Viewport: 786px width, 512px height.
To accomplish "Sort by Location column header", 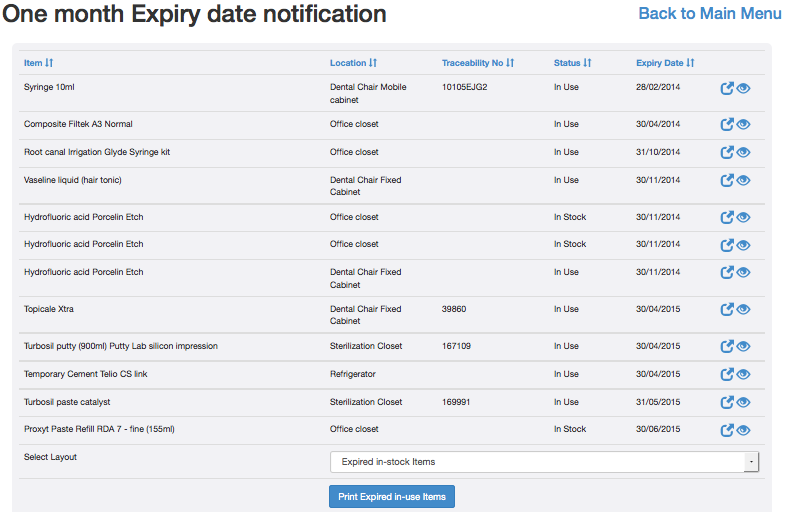I will click(x=353, y=63).
